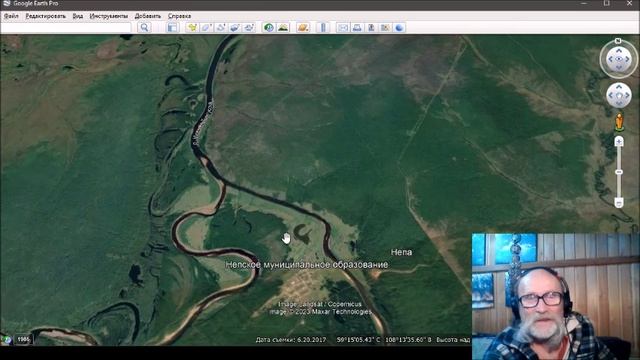Click the latitude coordinate in status bar
The height and width of the screenshot is (360, 640).
click(x=358, y=340)
